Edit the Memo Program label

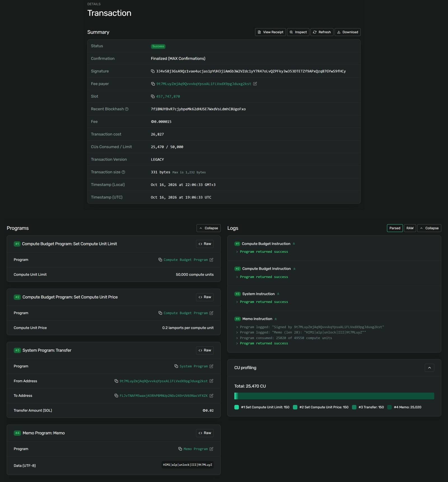(211, 449)
